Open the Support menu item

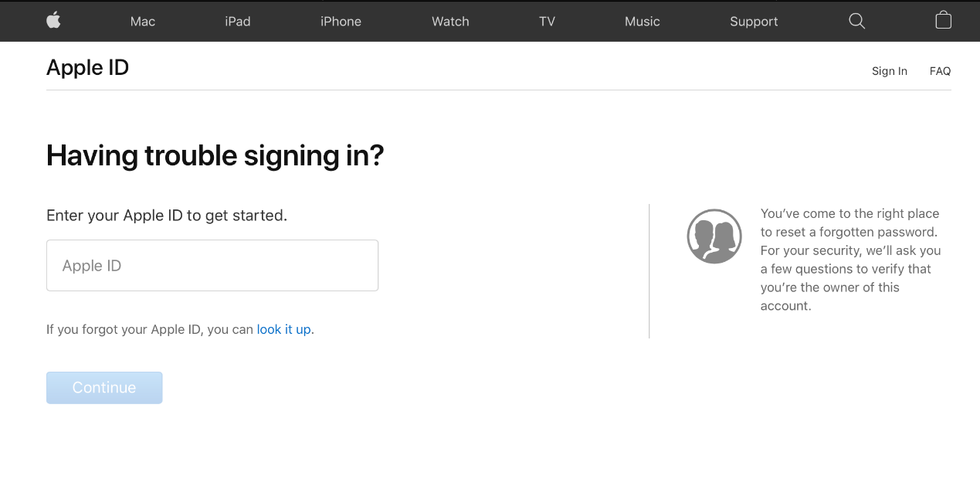(754, 22)
